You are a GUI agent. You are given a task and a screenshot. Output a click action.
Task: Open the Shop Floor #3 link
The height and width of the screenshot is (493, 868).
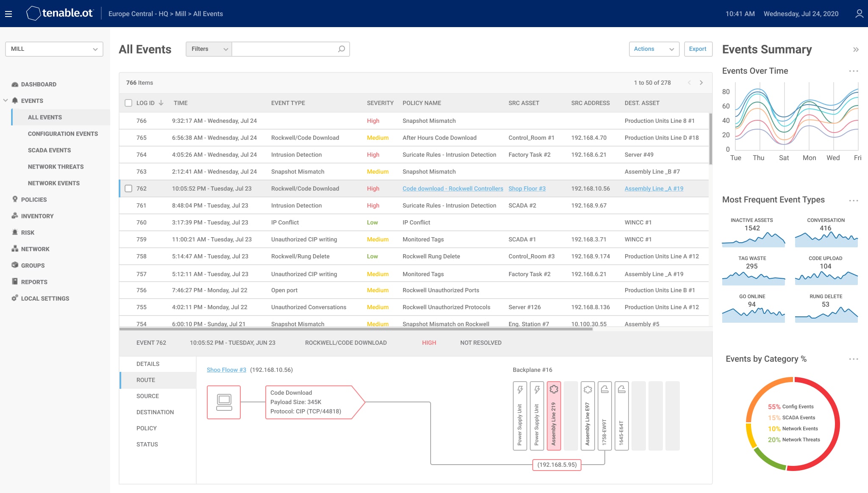point(527,188)
